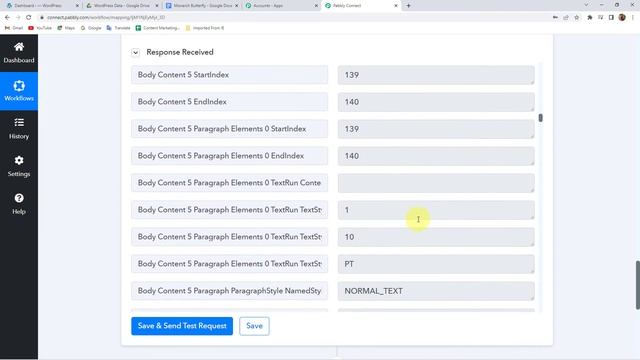The image size is (640, 360).
Task: Close the WordPress Data Google Drive tab
Action: (x=157, y=6)
